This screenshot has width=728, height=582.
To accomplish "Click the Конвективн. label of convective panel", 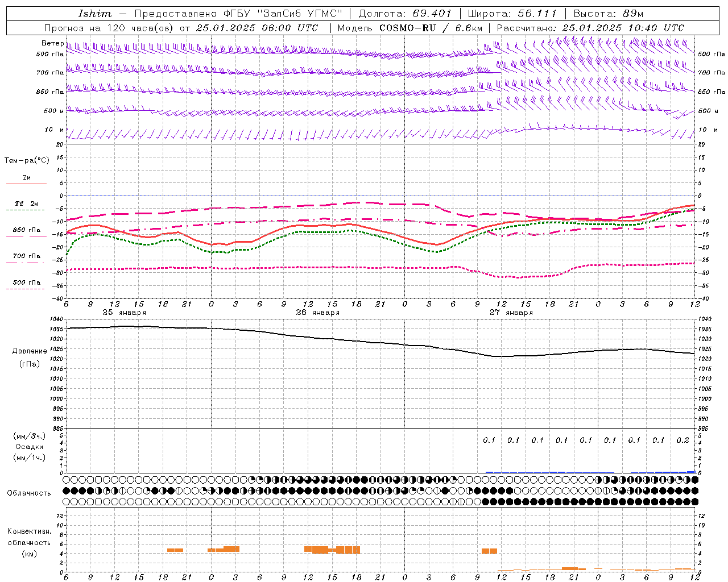I will coord(30,531).
